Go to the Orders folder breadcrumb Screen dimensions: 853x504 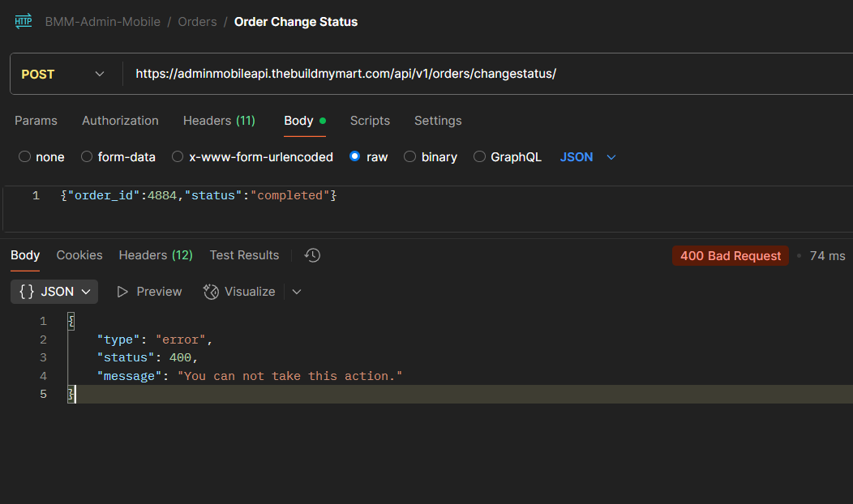[x=198, y=22]
